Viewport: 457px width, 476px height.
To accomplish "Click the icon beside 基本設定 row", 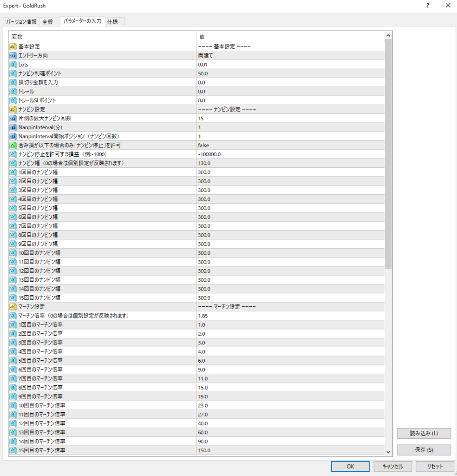I will click(x=13, y=46).
